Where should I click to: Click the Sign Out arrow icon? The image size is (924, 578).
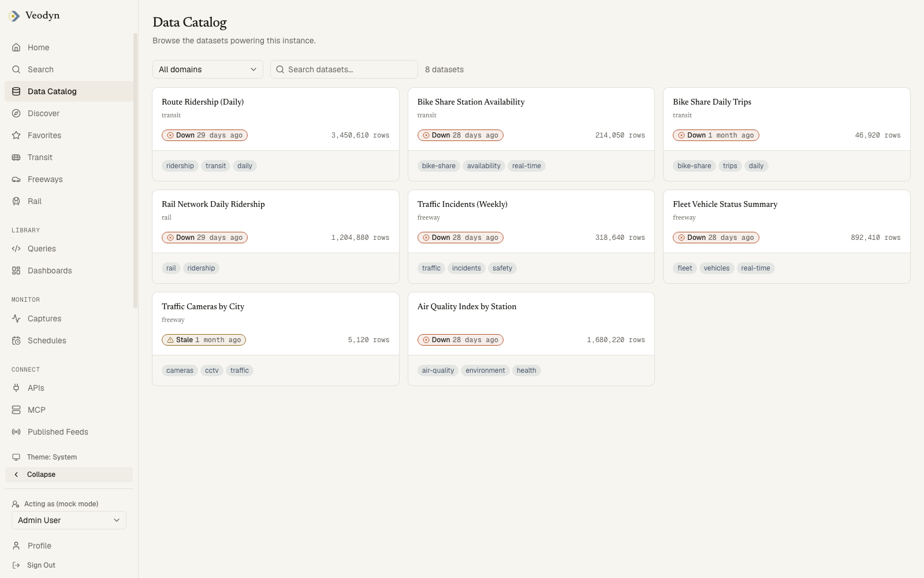pyautogui.click(x=16, y=565)
